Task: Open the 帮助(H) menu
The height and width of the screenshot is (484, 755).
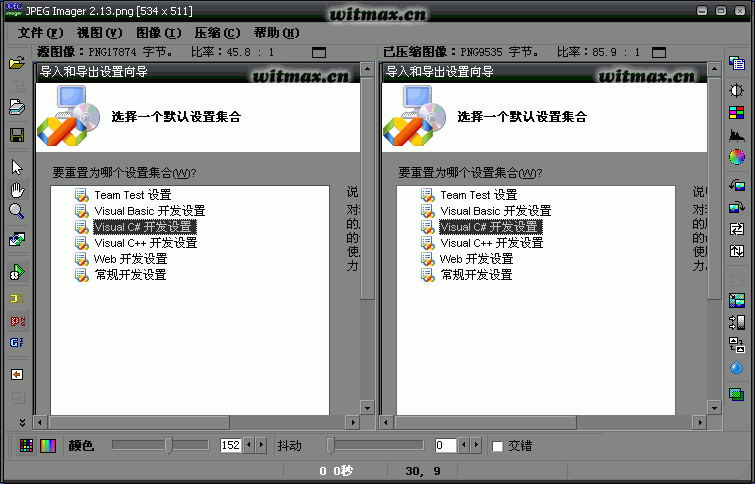Action: [276, 33]
